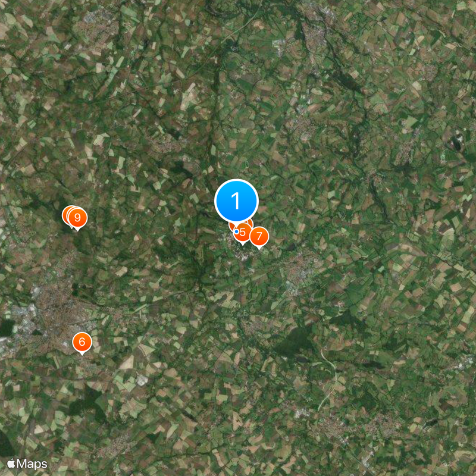476x476 pixels.
Task: Pick the hidden orange pin right of pin 5
Action: click(250, 224)
